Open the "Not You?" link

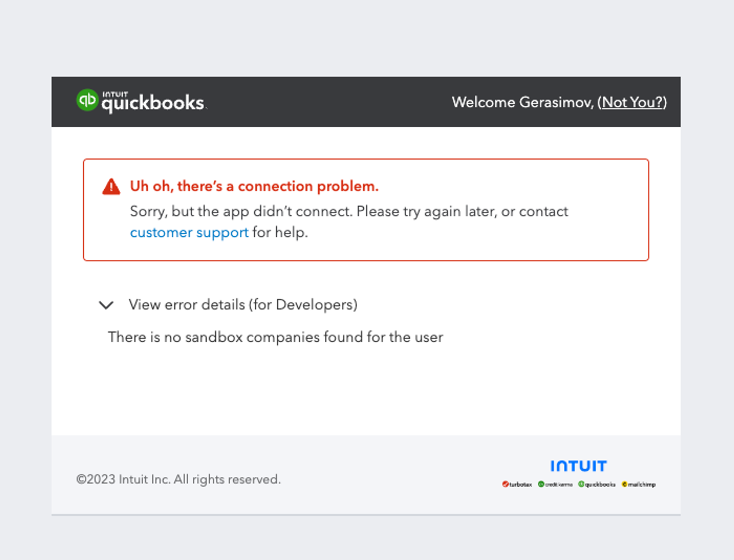click(634, 102)
